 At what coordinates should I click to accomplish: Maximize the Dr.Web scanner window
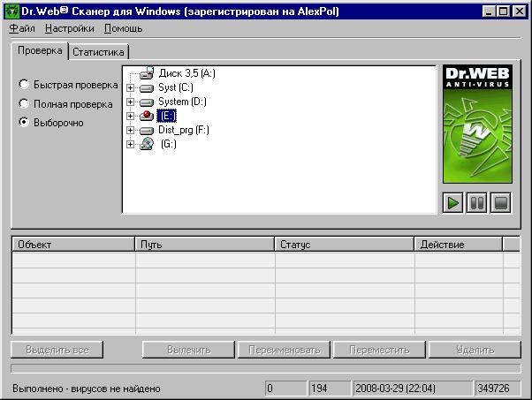[x=504, y=11]
